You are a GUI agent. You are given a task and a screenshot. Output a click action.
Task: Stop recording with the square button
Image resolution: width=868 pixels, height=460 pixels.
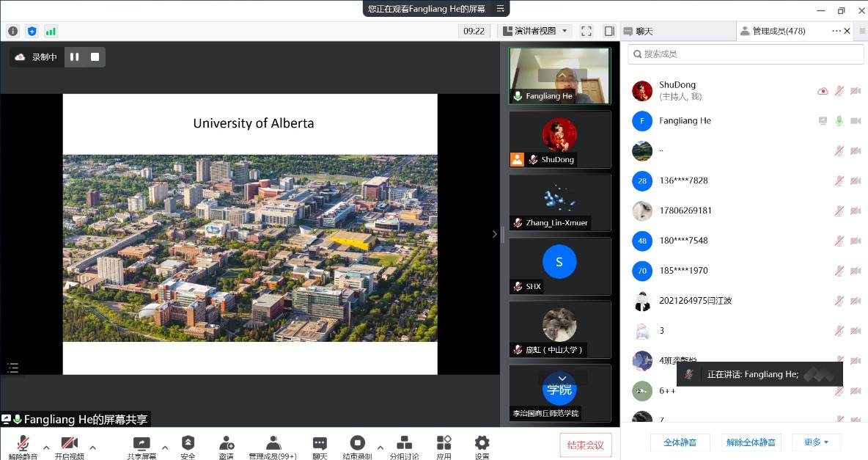click(95, 56)
